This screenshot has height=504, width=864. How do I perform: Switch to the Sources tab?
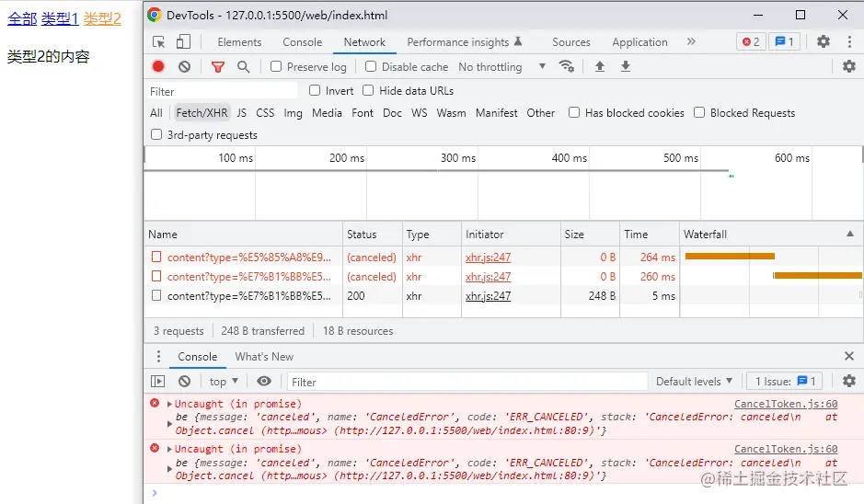click(x=570, y=42)
